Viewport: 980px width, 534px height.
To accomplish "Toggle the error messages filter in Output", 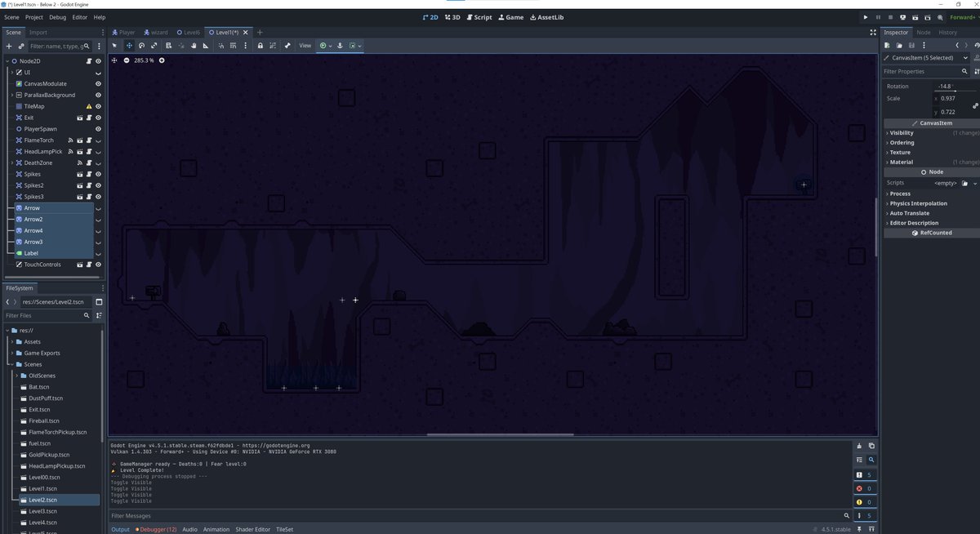I will click(864, 488).
